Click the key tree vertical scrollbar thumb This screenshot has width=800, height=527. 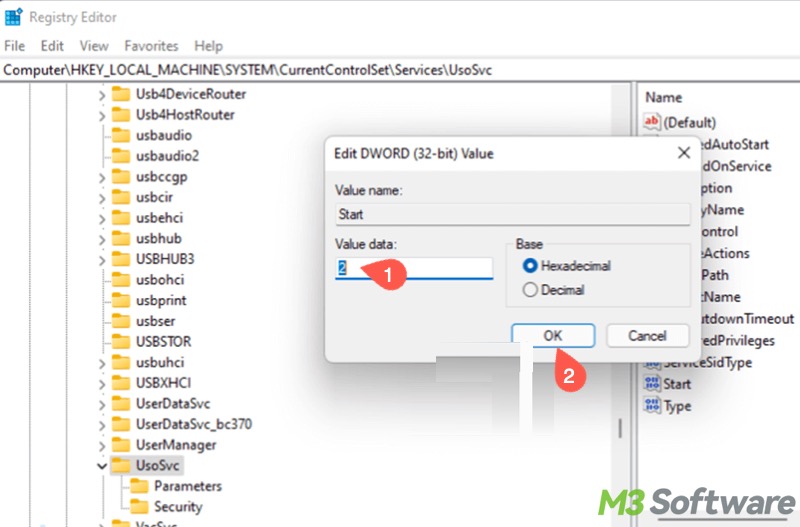click(620, 429)
